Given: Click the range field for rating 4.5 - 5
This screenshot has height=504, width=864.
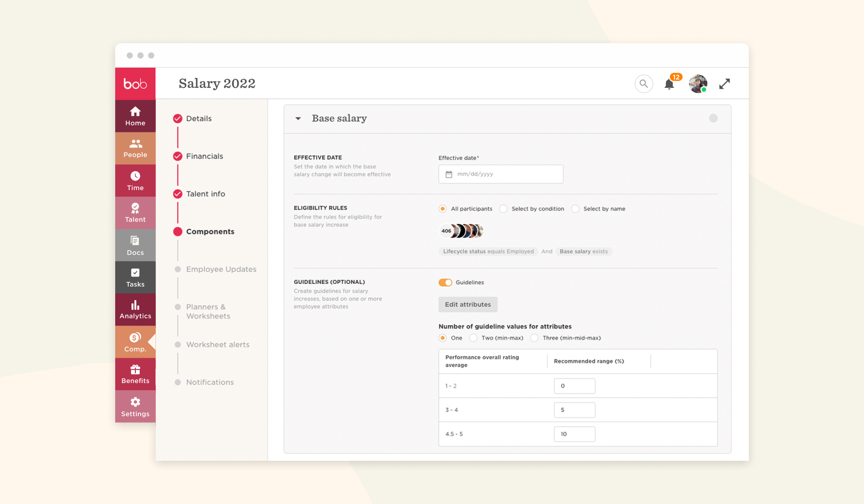Looking at the screenshot, I should coord(575,434).
